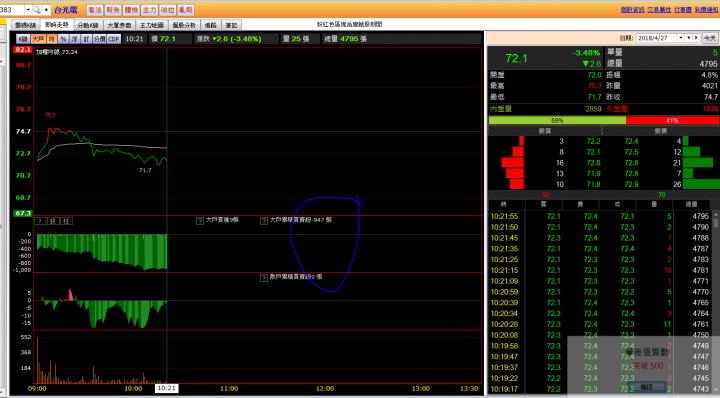Click the 看法 button
This screenshot has height=398, width=720.
coord(95,10)
